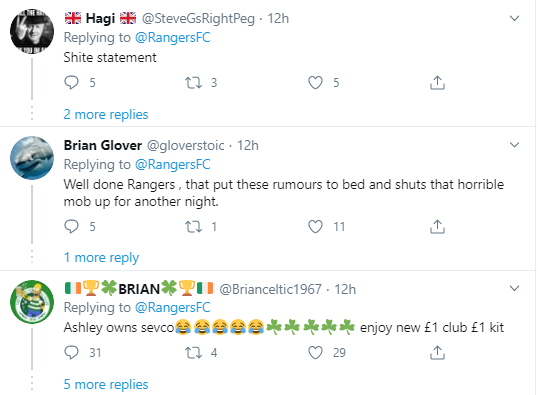The width and height of the screenshot is (538, 395).
Task: Retweet Brian Glover's tweet
Action: (194, 226)
